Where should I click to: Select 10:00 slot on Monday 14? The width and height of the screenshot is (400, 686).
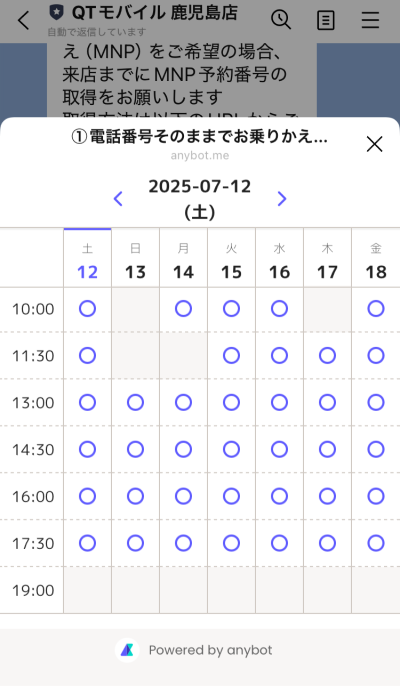click(x=183, y=309)
